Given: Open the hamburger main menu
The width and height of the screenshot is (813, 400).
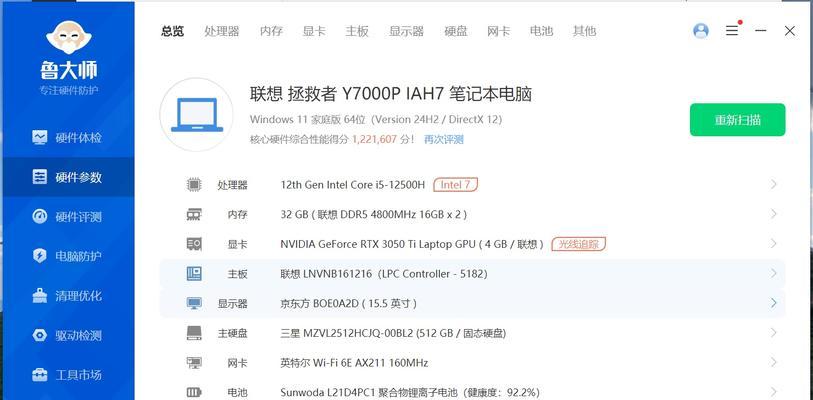Looking at the screenshot, I should [x=732, y=31].
